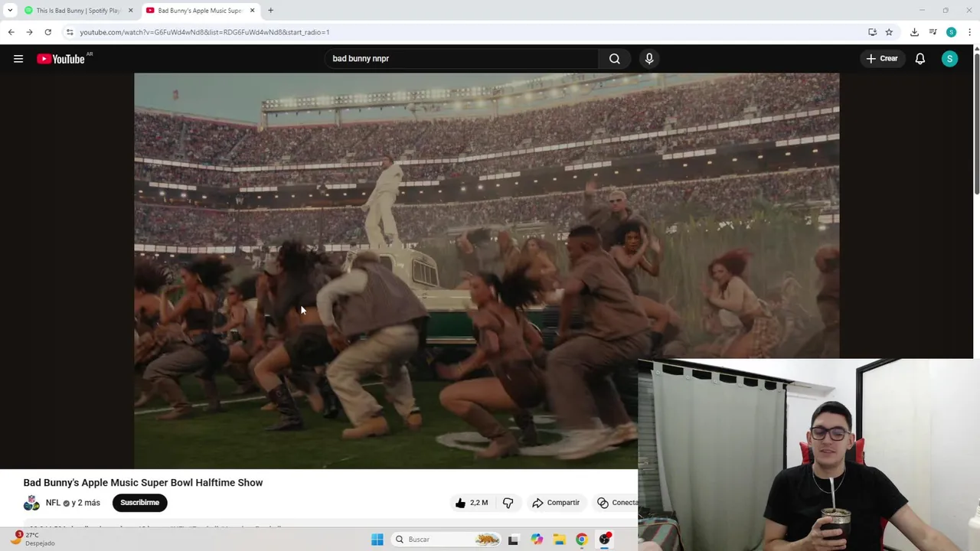Click the browser forward arrow

tap(29, 32)
